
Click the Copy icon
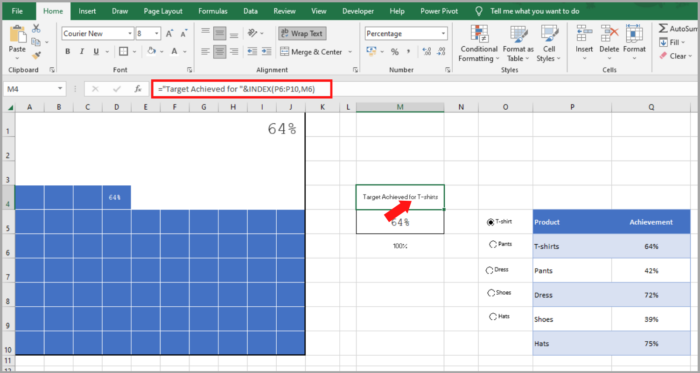point(36,42)
